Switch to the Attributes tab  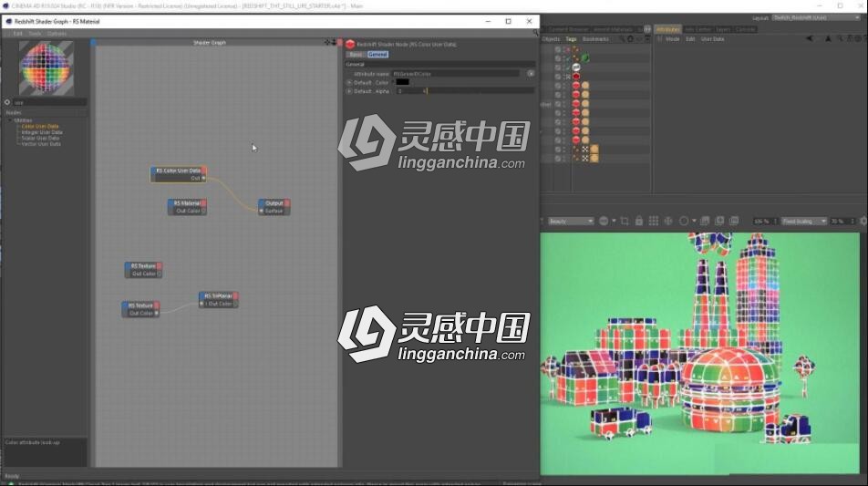pyautogui.click(x=668, y=29)
